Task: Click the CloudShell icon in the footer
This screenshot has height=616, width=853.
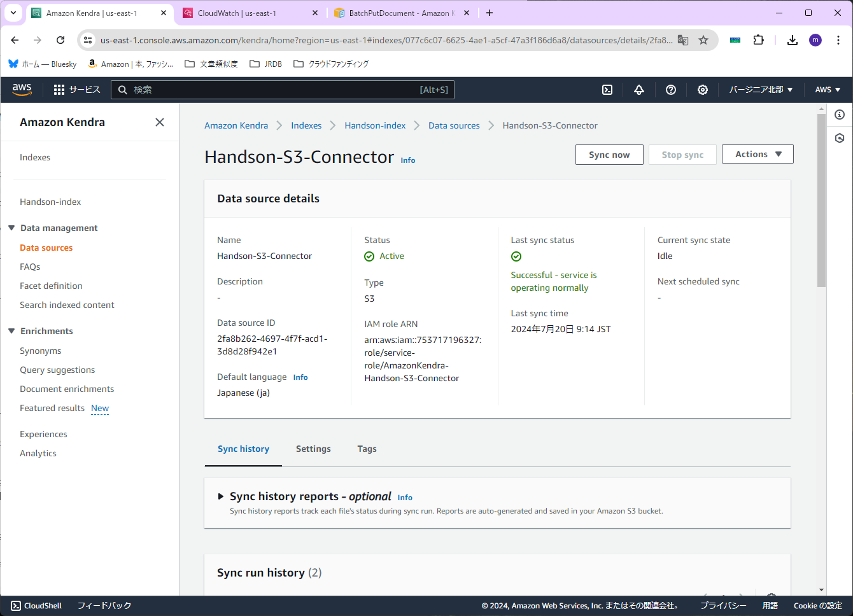Action: [x=16, y=606]
